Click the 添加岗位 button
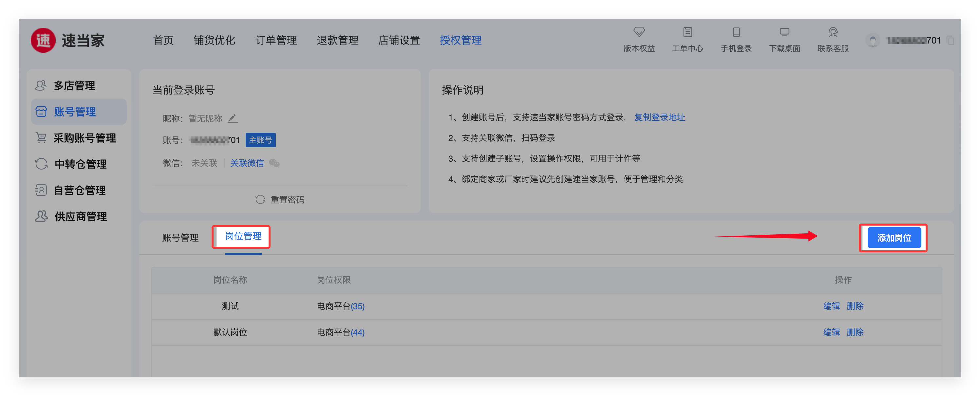The height and width of the screenshot is (396, 980). (x=894, y=238)
